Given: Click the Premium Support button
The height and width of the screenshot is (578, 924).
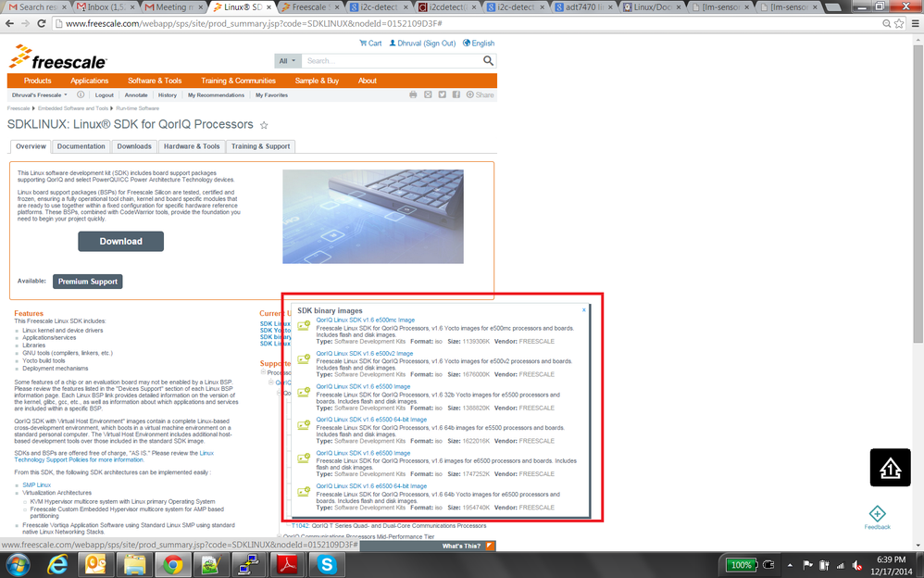Looking at the screenshot, I should [88, 282].
